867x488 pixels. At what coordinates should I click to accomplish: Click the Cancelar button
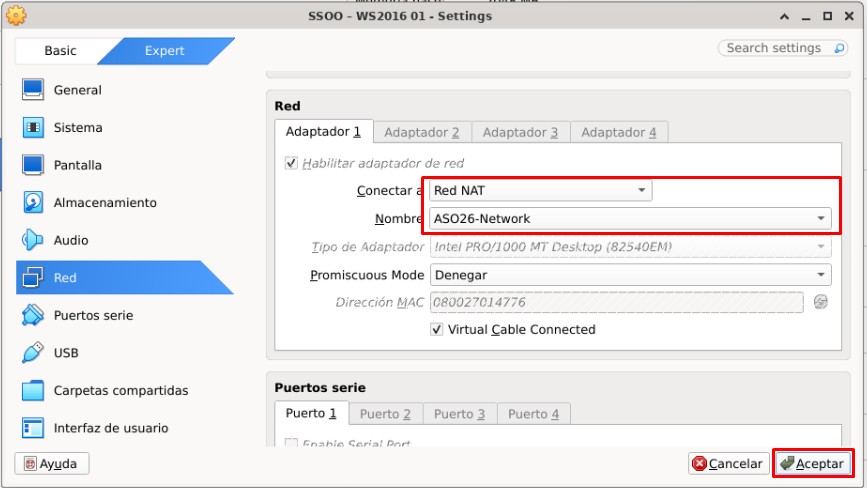[x=729, y=464]
